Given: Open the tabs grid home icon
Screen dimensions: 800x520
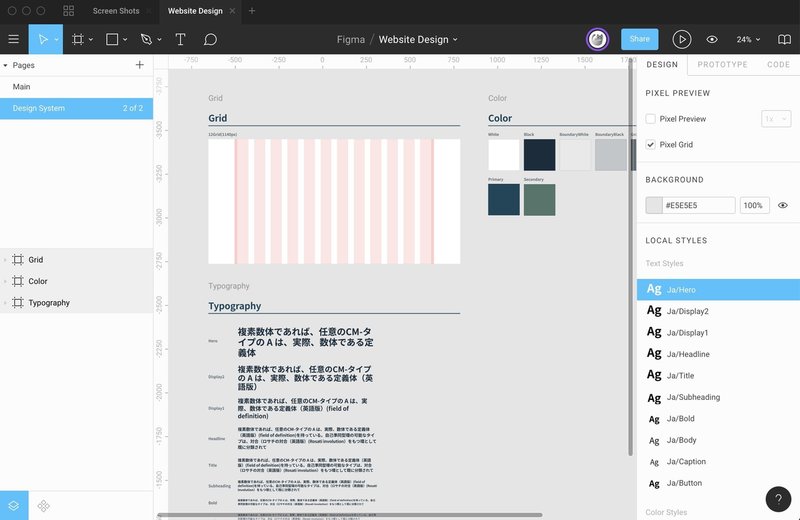Looking at the screenshot, I should pyautogui.click(x=68, y=11).
